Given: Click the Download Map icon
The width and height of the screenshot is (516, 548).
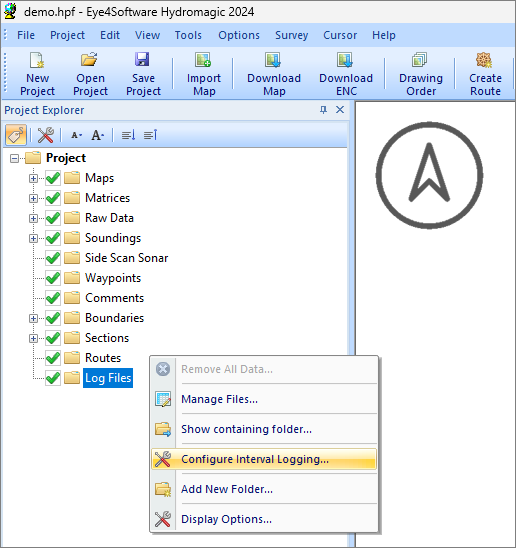Looking at the screenshot, I should pyautogui.click(x=273, y=59).
